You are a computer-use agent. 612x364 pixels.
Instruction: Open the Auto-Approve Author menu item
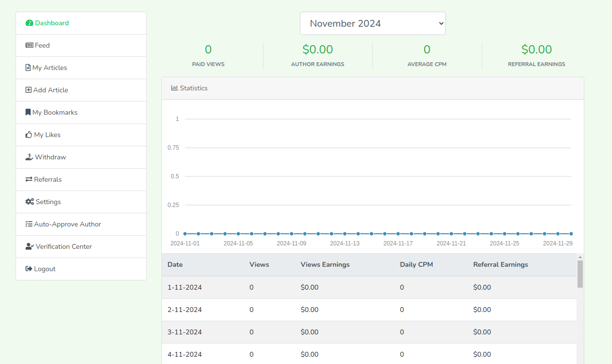(x=67, y=224)
